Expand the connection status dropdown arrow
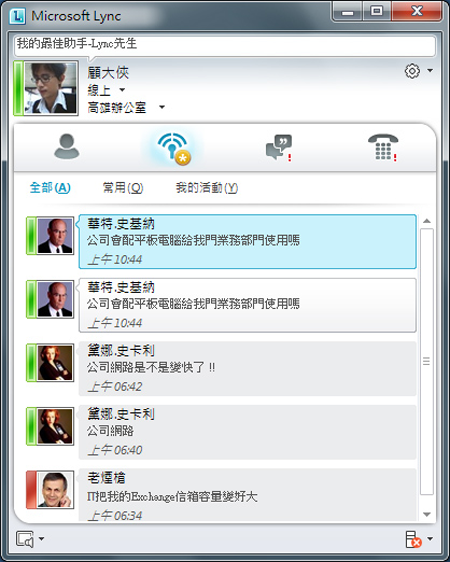The width and height of the screenshot is (450, 562). (430, 538)
